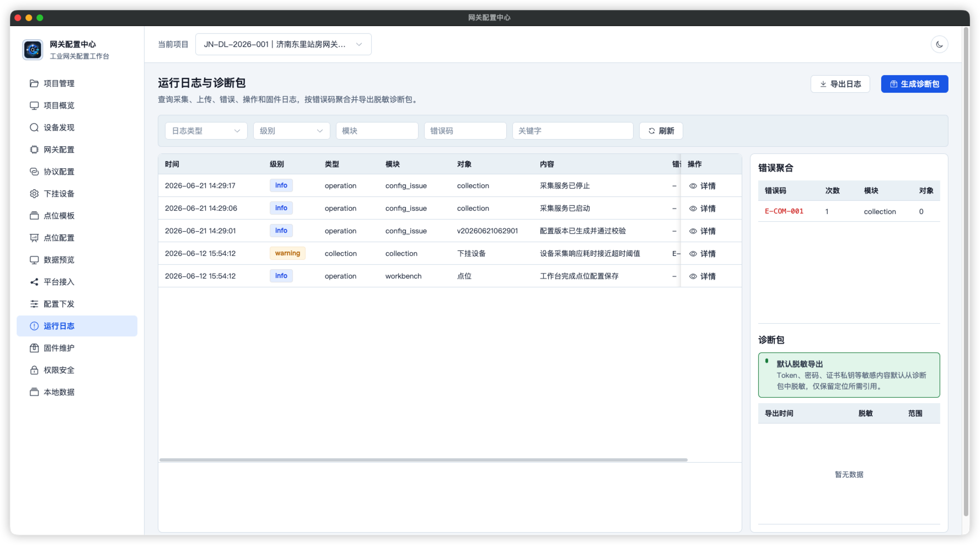Viewport: 980px width, 545px height.
Task: Click the 2026-06-21 14:29:06 timestamp
Action: pos(201,209)
